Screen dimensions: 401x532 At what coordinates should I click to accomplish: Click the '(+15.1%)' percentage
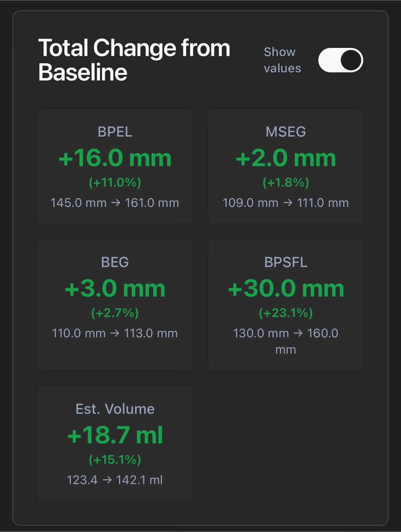[x=115, y=460]
